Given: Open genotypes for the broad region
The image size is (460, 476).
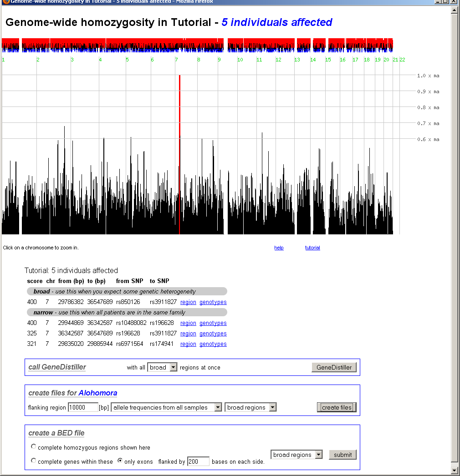Looking at the screenshot, I should (213, 302).
